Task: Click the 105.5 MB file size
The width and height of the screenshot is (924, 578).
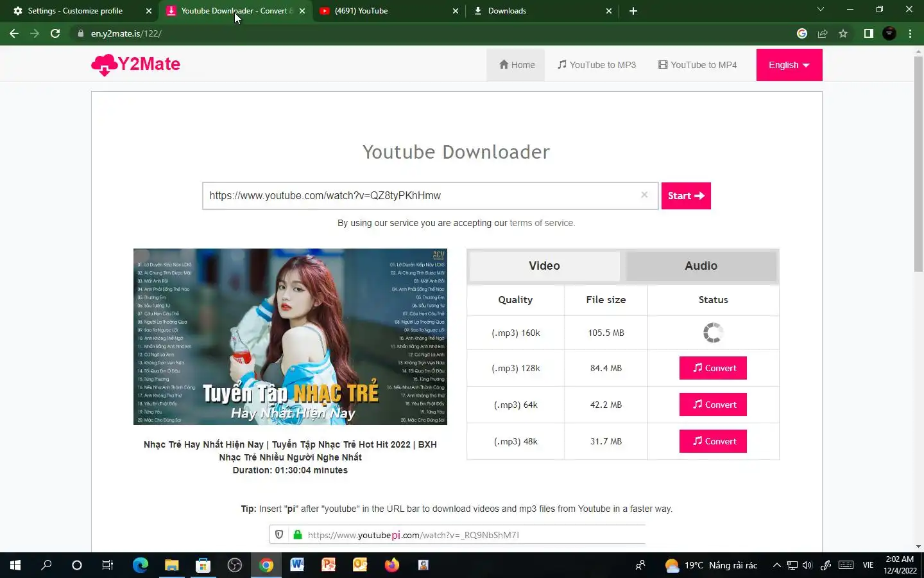Action: 606,333
